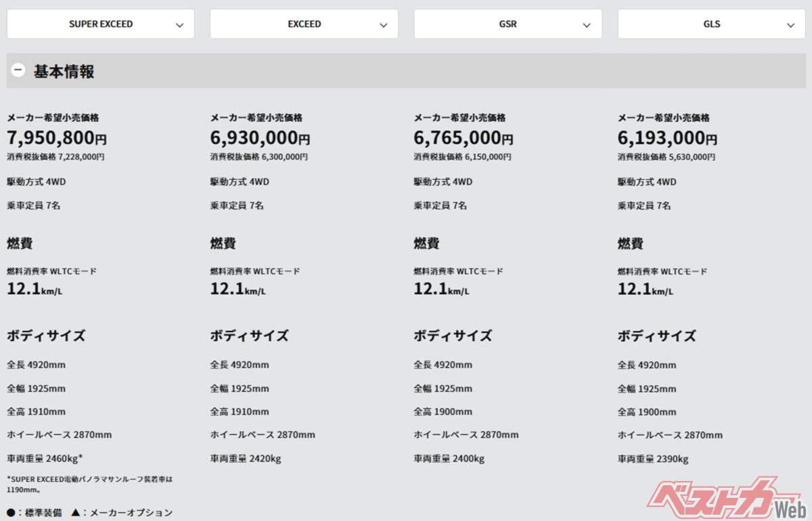Click the tax-excluded price 6,300,000円
The height and width of the screenshot is (521, 812).
[259, 157]
